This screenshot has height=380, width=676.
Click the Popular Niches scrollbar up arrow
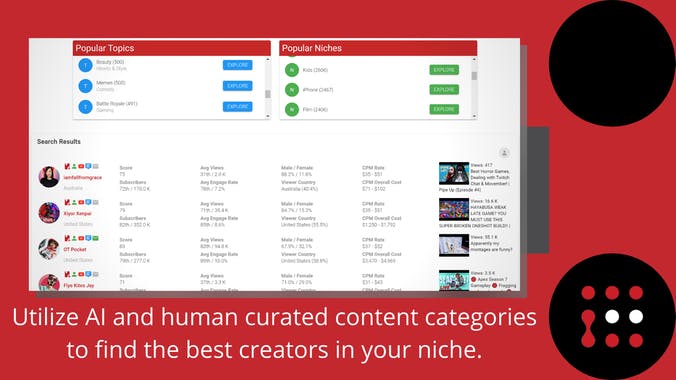click(474, 59)
